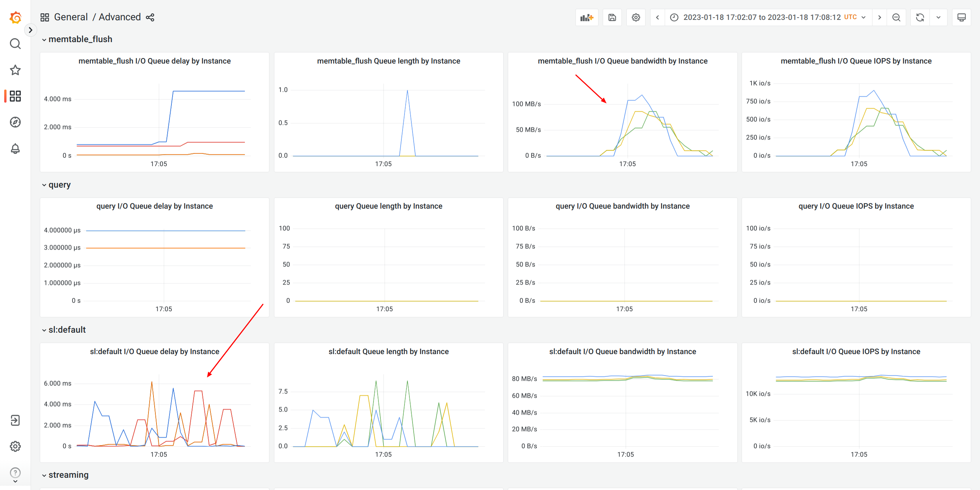Viewport: 980px width, 490px height.
Task: Open the Alerting bell icon
Action: click(x=15, y=149)
